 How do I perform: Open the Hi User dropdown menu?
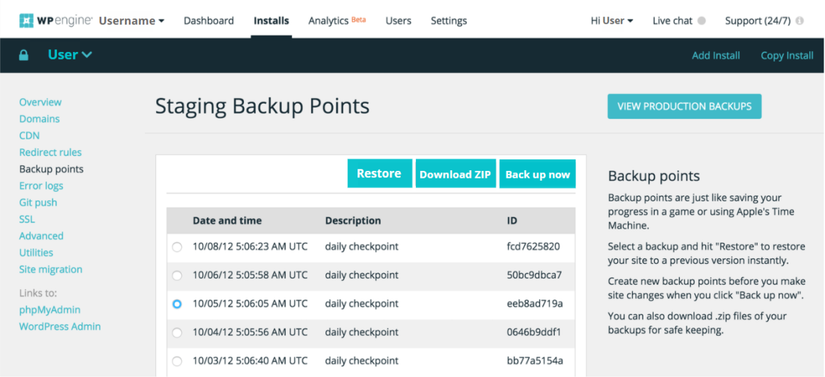pyautogui.click(x=612, y=21)
